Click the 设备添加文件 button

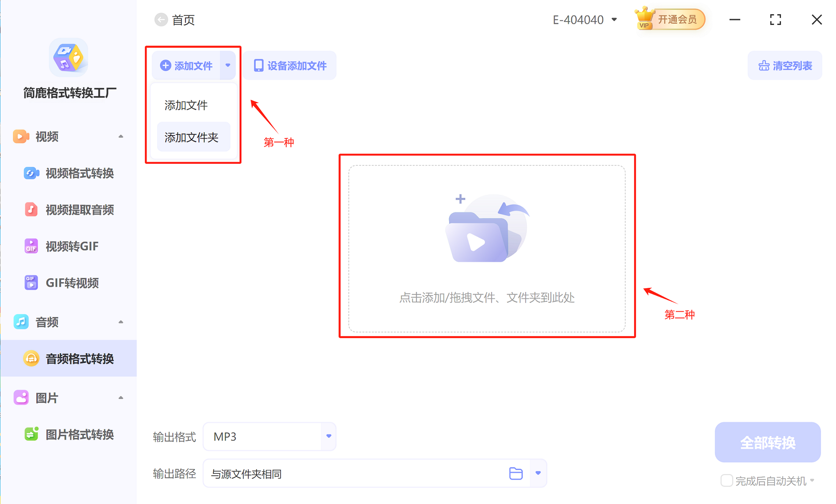pos(290,66)
